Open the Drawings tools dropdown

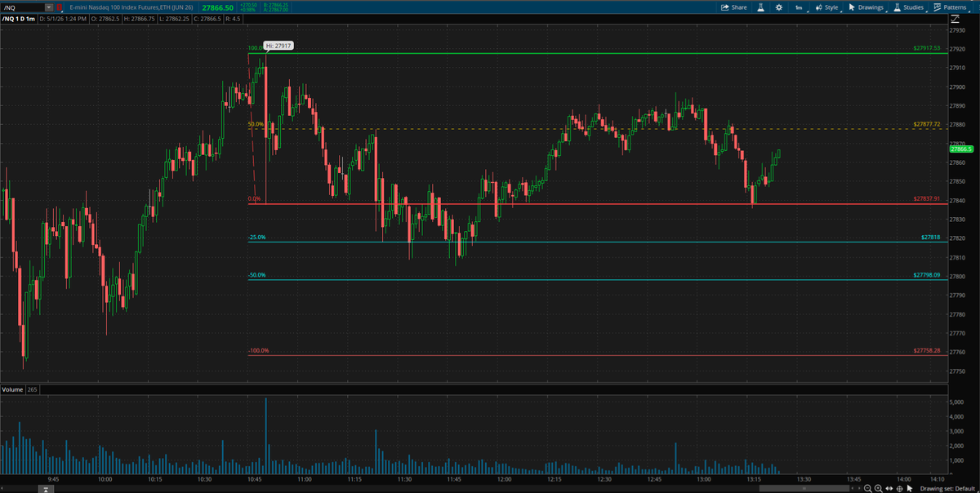point(867,7)
